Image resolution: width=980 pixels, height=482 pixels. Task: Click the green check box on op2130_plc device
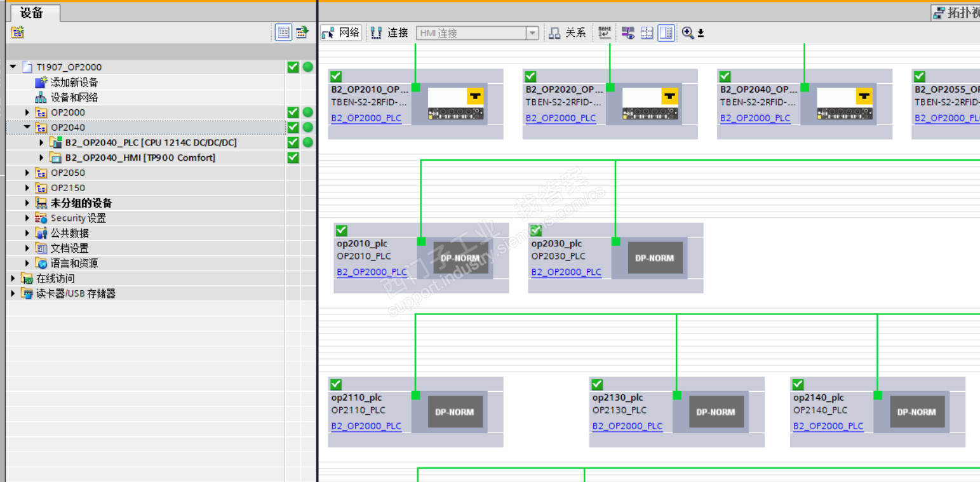point(597,384)
